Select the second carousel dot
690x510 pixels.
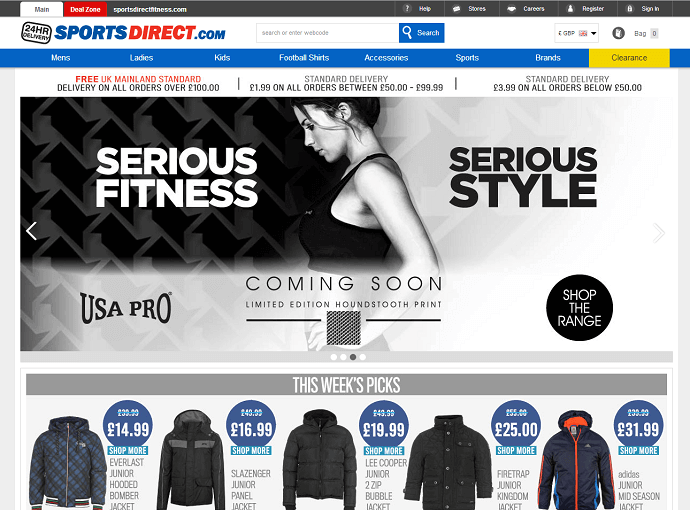pyautogui.click(x=343, y=357)
